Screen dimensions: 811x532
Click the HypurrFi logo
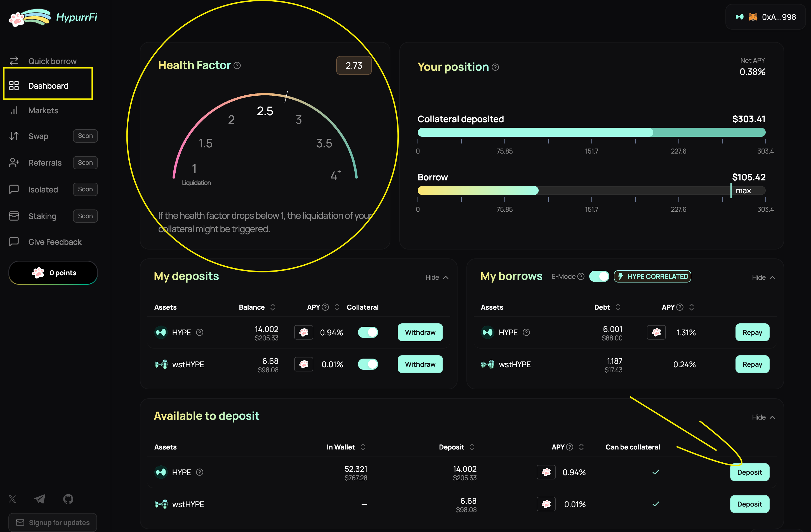(x=53, y=17)
